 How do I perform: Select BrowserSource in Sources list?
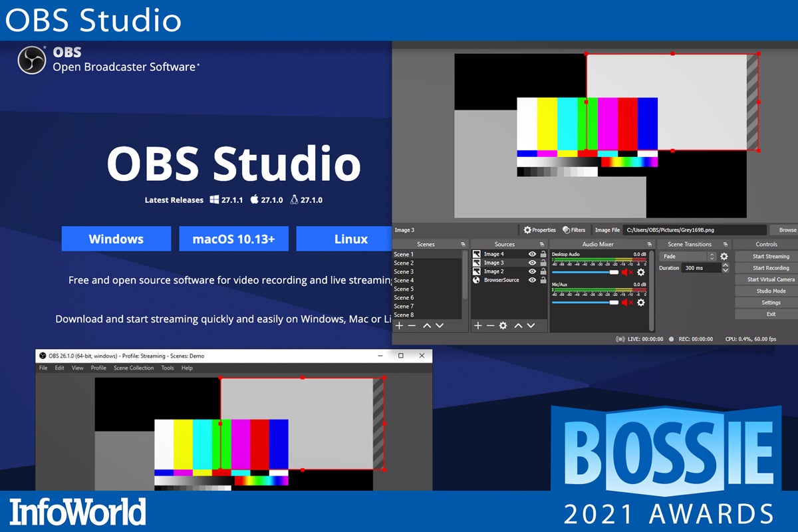pos(509,280)
